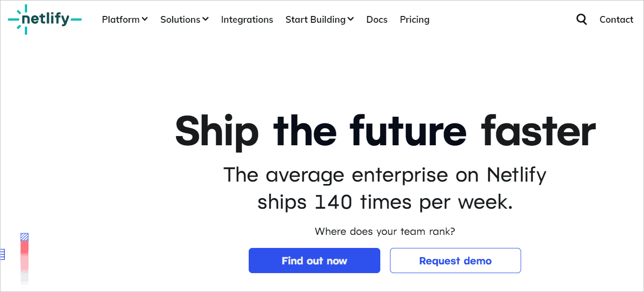Expand the Start Building dropdown chevron

point(350,19)
